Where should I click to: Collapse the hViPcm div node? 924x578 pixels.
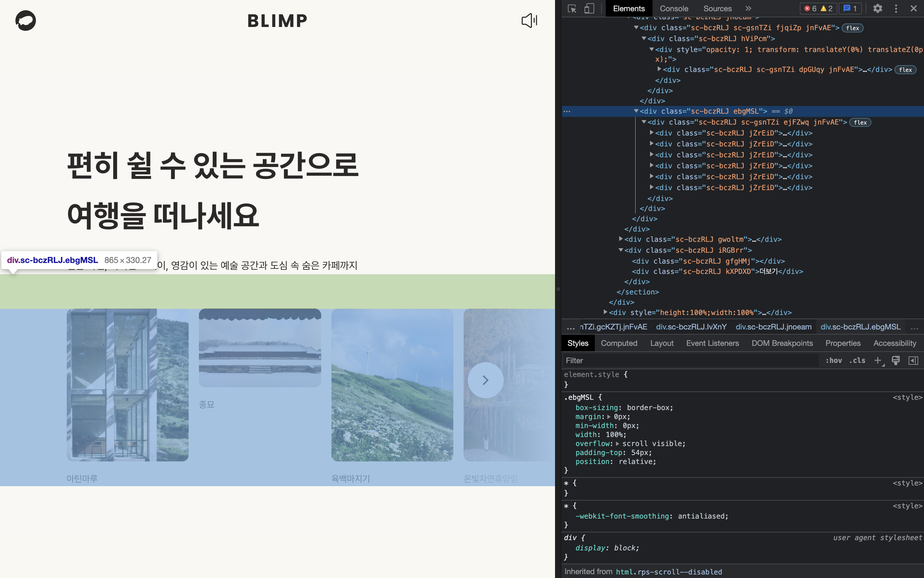point(644,38)
